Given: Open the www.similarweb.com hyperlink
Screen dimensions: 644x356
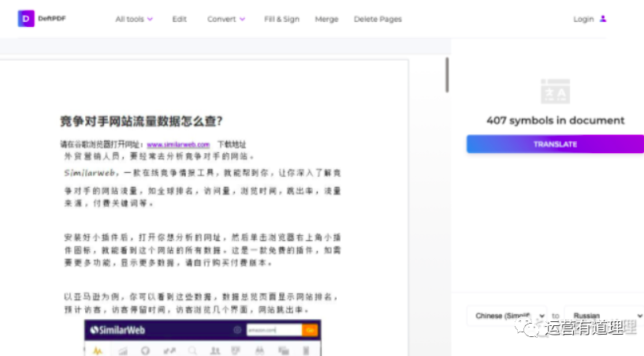Looking at the screenshot, I should tap(178, 144).
